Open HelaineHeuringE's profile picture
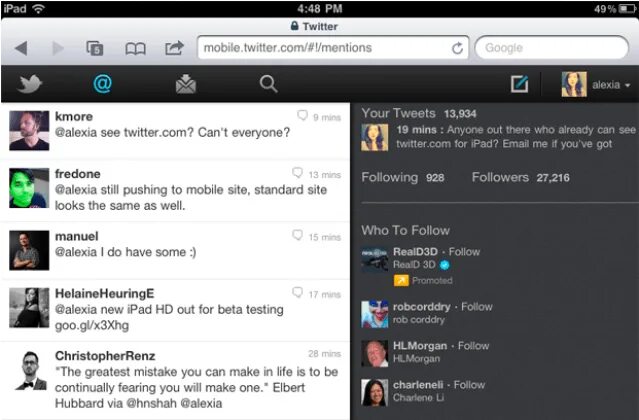 coord(29,308)
